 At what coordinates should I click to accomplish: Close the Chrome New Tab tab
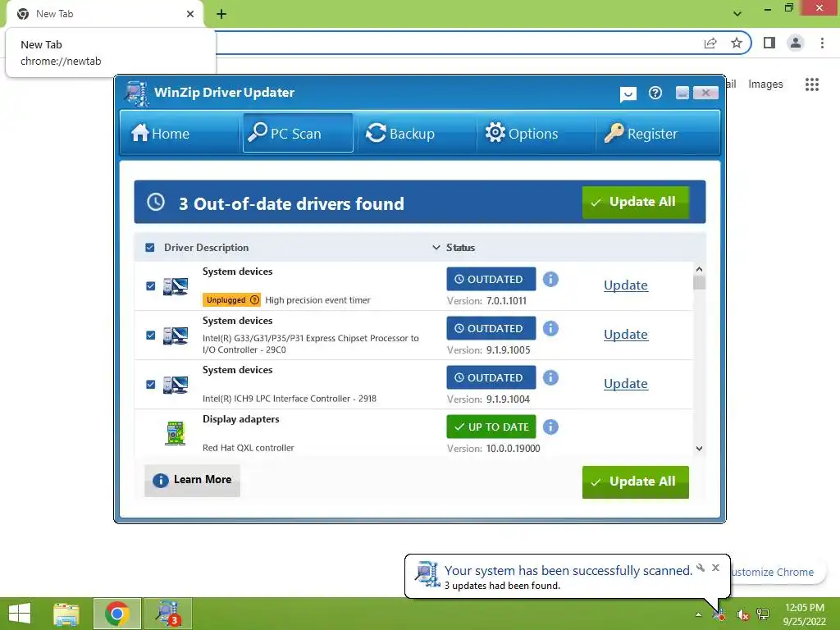coord(190,14)
